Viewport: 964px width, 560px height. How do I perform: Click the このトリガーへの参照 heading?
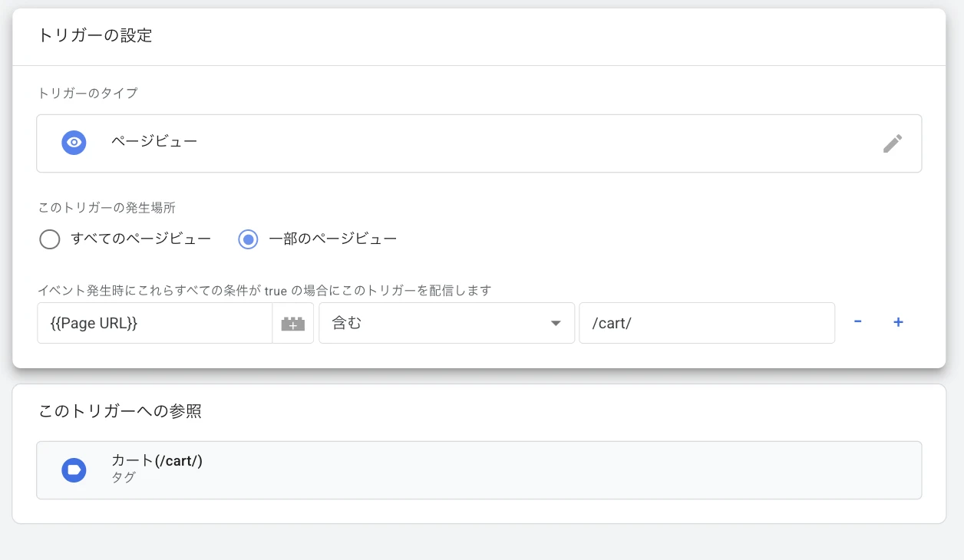pyautogui.click(x=120, y=411)
